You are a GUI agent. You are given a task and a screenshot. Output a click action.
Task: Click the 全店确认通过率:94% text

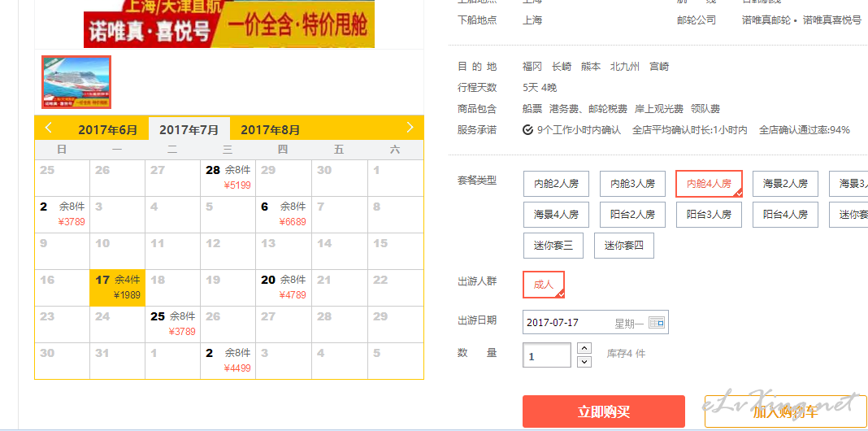[805, 130]
